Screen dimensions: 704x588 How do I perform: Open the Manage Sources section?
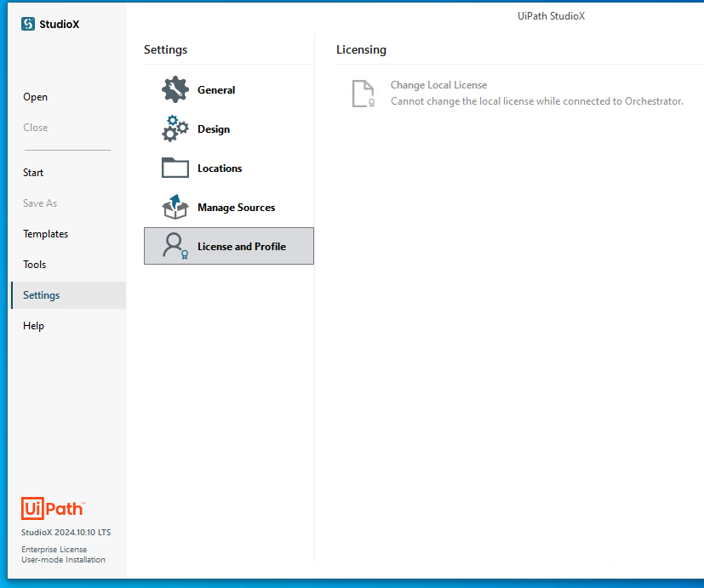click(228, 207)
